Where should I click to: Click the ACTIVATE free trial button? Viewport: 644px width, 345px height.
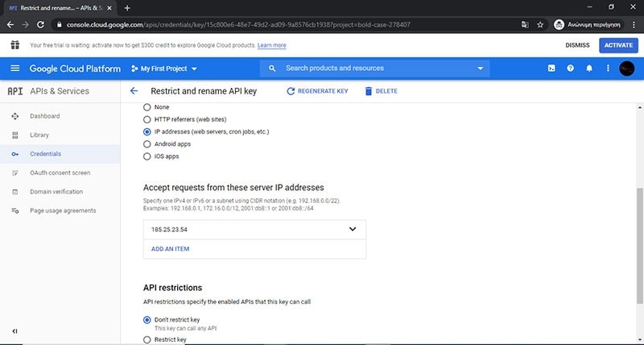click(618, 45)
